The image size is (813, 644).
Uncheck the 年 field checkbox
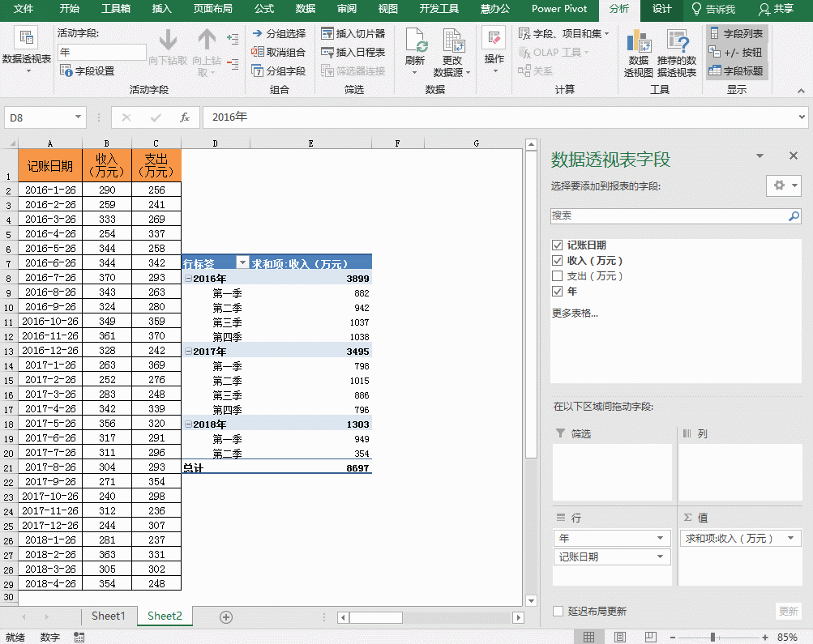pos(558,291)
